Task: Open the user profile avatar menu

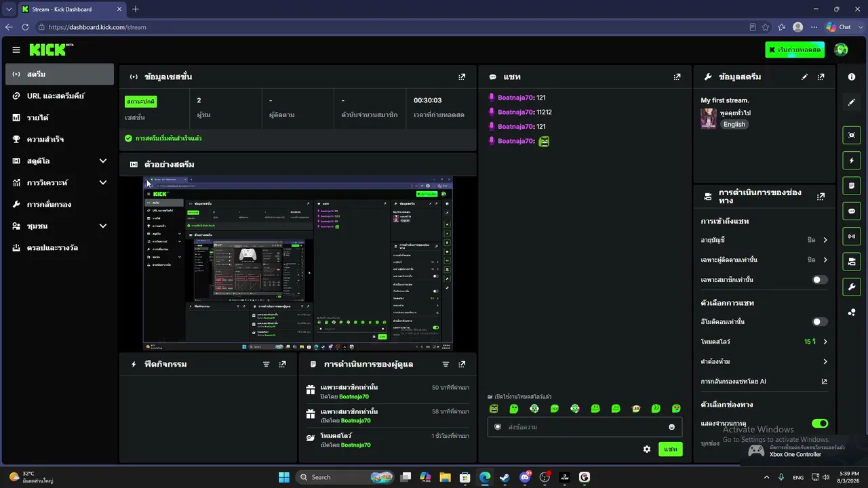Action: (x=841, y=49)
